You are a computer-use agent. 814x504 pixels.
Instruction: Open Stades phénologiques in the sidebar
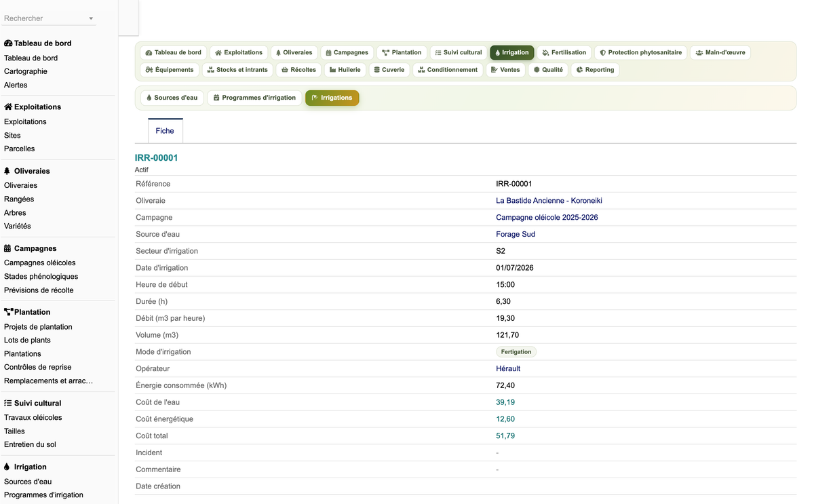coord(41,276)
